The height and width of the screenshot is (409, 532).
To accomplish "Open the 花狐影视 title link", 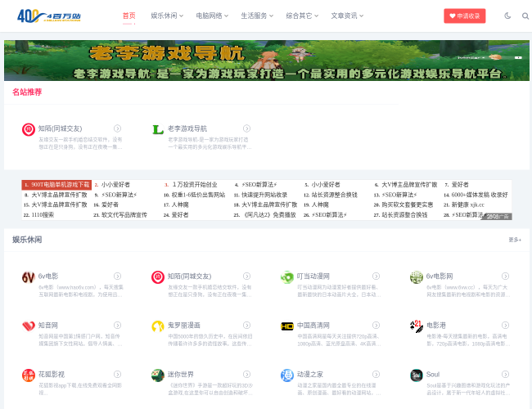I will click(52, 375).
